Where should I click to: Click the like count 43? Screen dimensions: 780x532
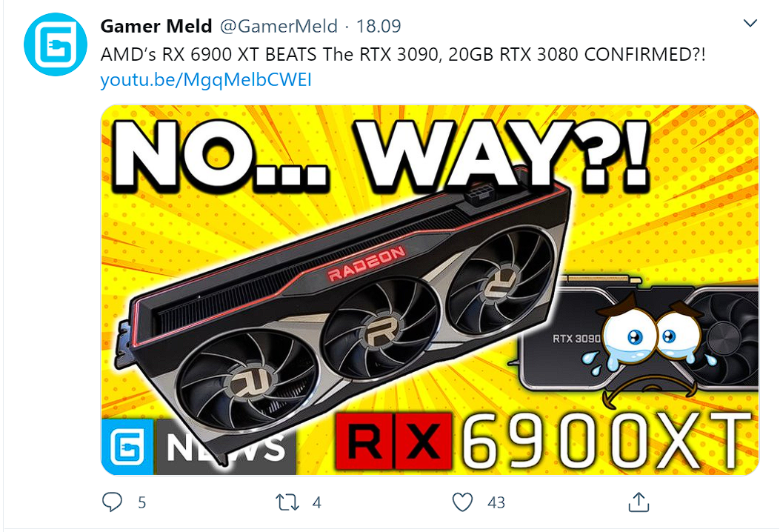coord(496,502)
